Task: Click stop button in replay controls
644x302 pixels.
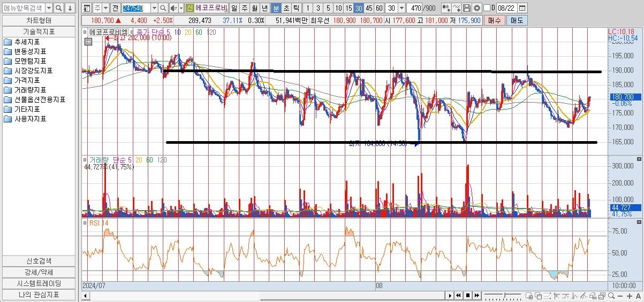Action: (x=468, y=296)
